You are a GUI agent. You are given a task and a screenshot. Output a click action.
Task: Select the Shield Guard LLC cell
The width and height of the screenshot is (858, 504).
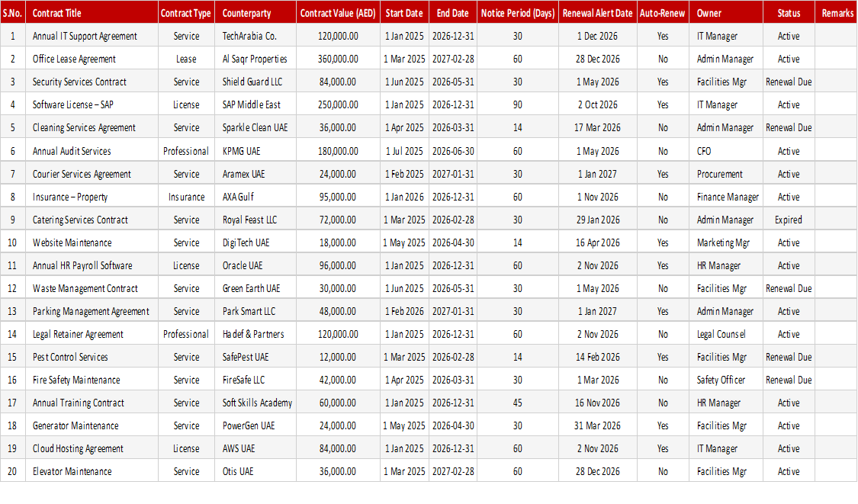point(255,82)
